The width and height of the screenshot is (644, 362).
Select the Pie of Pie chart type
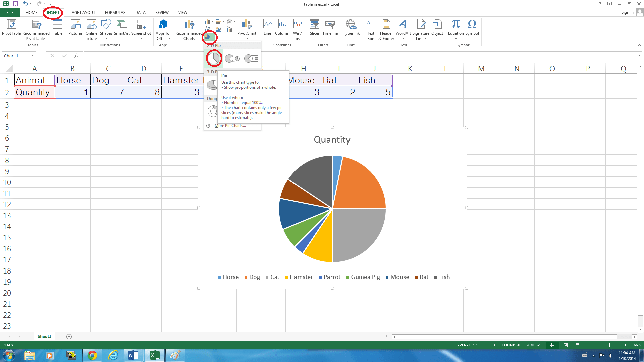coord(232,58)
